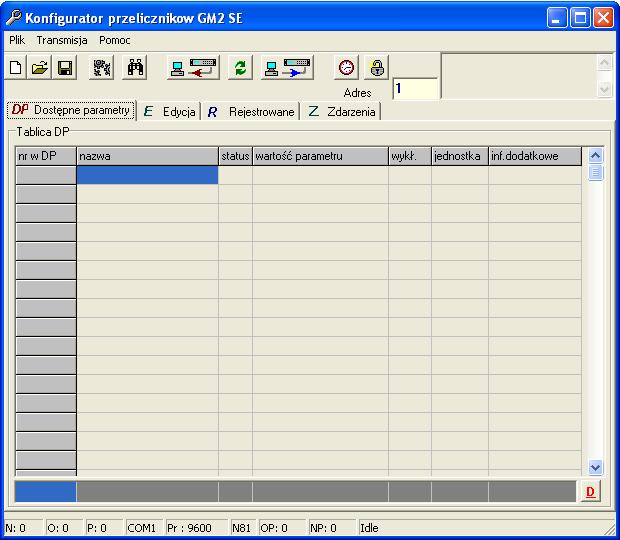
Task: Click the wrench title bar icon
Action: (14, 18)
